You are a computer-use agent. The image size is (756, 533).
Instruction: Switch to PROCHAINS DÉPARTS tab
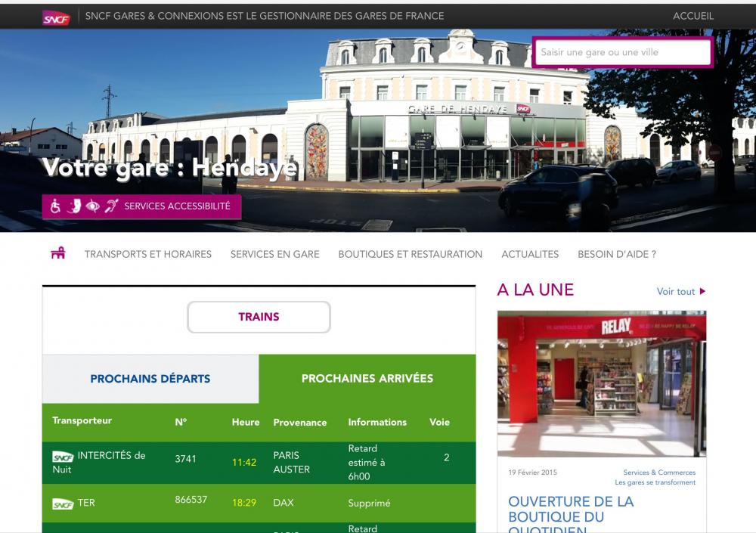[x=150, y=379]
